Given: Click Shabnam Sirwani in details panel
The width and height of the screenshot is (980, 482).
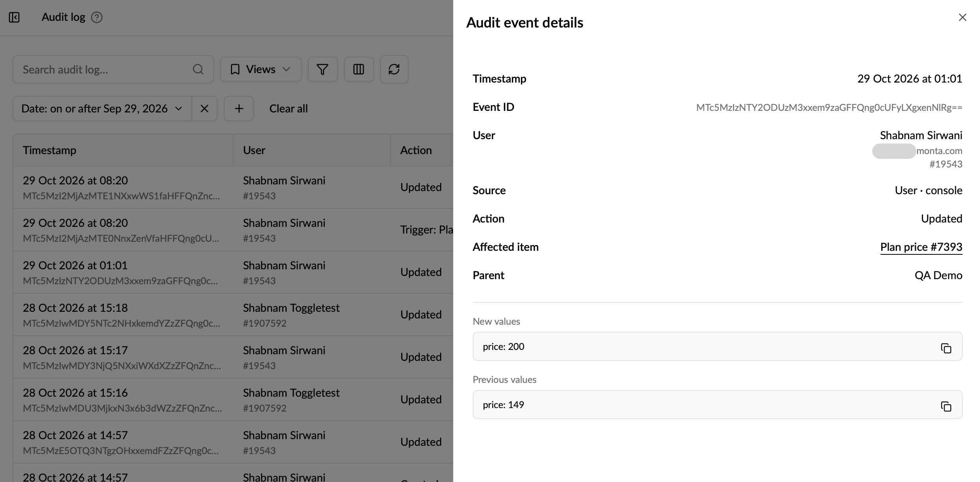Looking at the screenshot, I should [x=921, y=135].
